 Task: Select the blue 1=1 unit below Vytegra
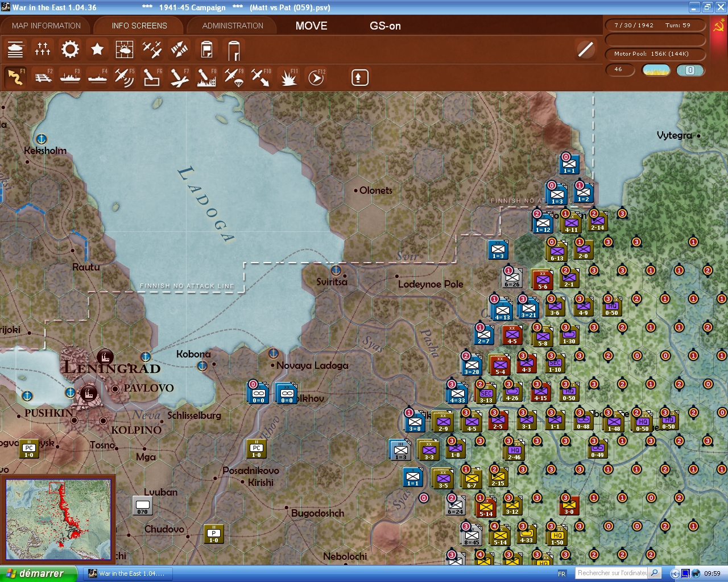tap(569, 165)
